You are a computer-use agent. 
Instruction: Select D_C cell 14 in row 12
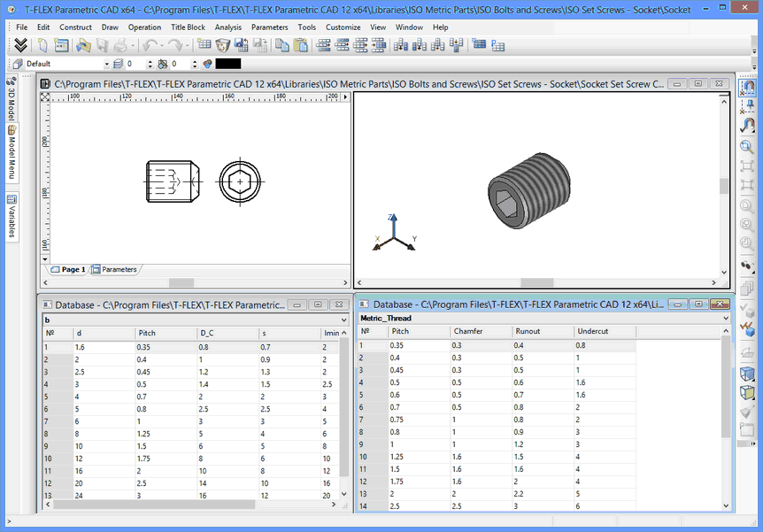click(x=227, y=483)
